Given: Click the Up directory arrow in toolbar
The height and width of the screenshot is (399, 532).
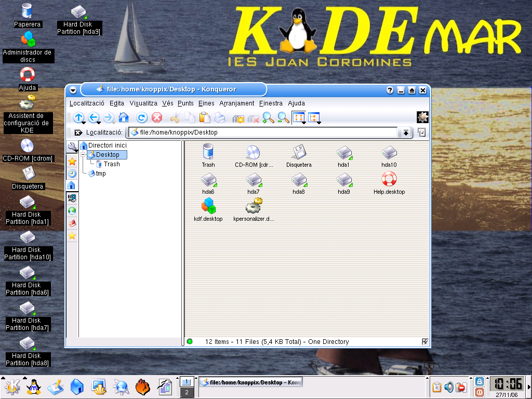Looking at the screenshot, I should coord(78,117).
